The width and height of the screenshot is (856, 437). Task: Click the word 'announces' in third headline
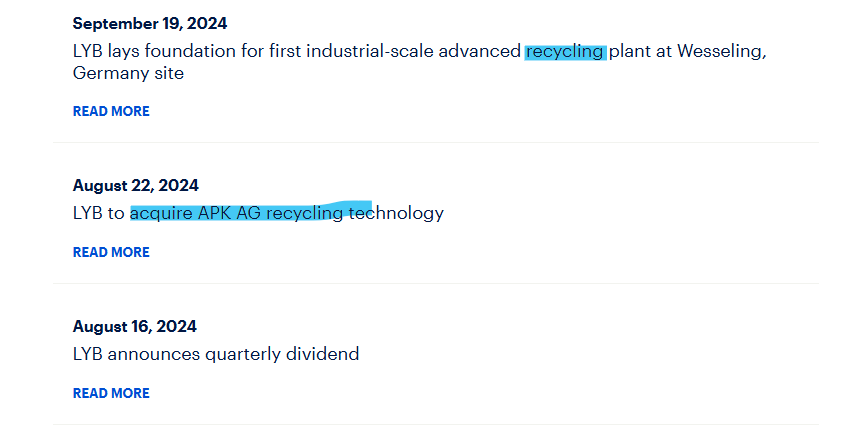coord(154,355)
